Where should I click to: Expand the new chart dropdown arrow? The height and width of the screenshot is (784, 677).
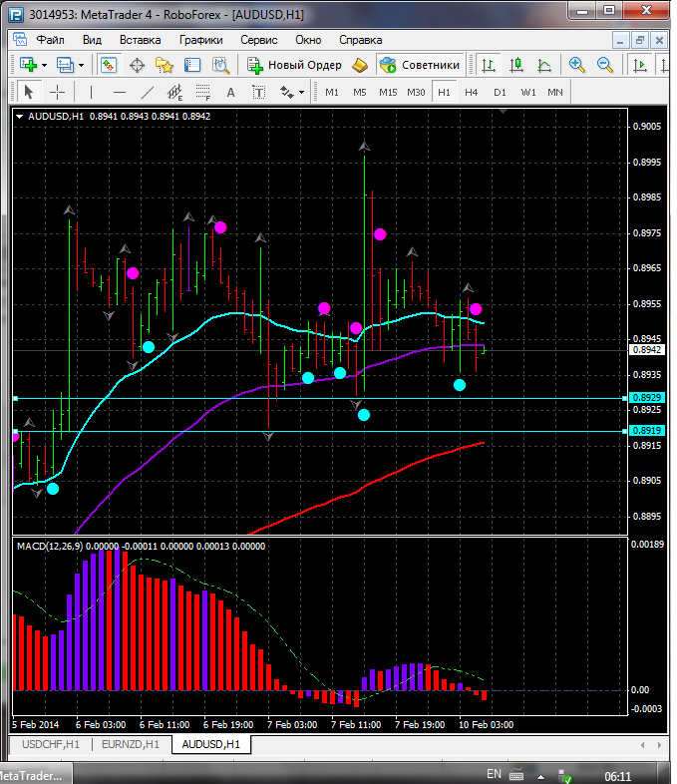pyautogui.click(x=44, y=65)
